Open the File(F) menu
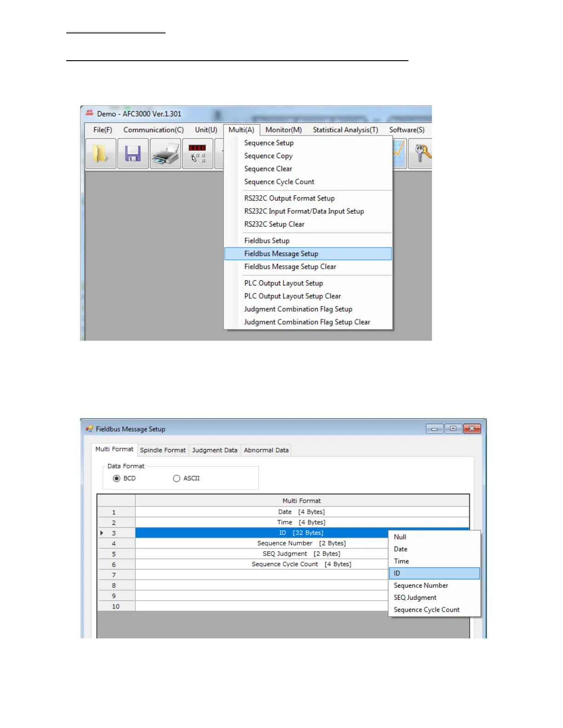Viewport: 563px width, 728px height. [x=103, y=130]
